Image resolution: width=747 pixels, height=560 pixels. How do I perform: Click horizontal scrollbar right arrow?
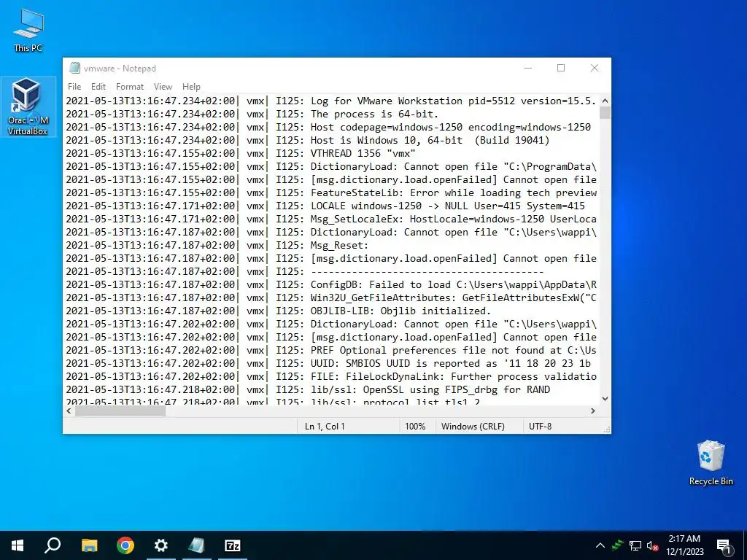pyautogui.click(x=593, y=411)
